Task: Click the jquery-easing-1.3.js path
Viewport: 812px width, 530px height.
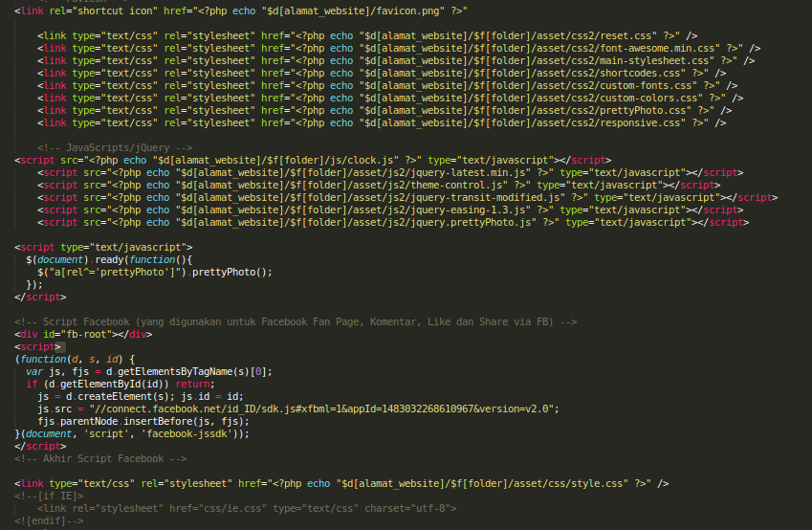Action: point(353,210)
